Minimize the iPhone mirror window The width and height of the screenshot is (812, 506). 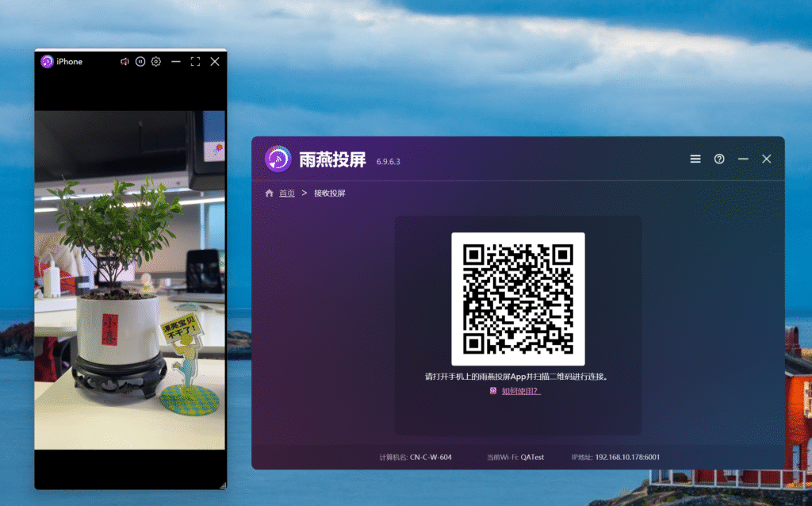click(176, 62)
